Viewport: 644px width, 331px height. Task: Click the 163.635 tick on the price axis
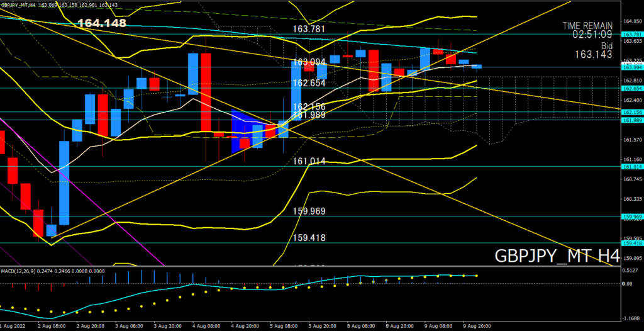click(x=633, y=41)
